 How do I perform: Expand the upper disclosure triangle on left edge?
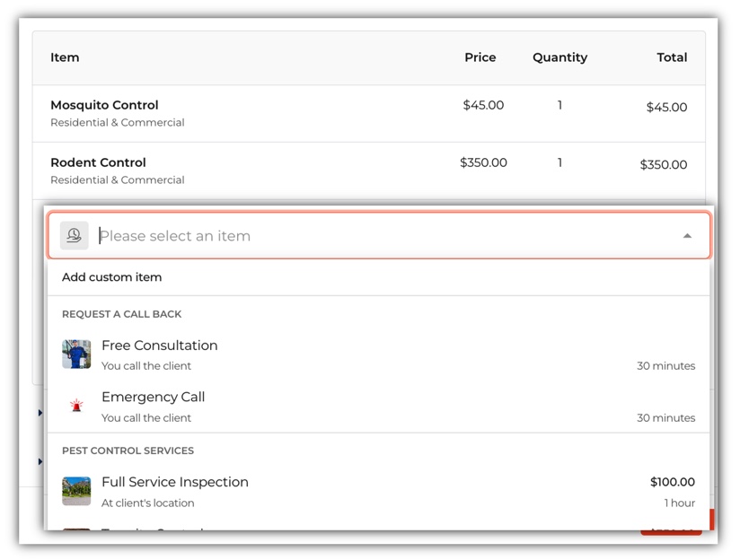click(40, 413)
